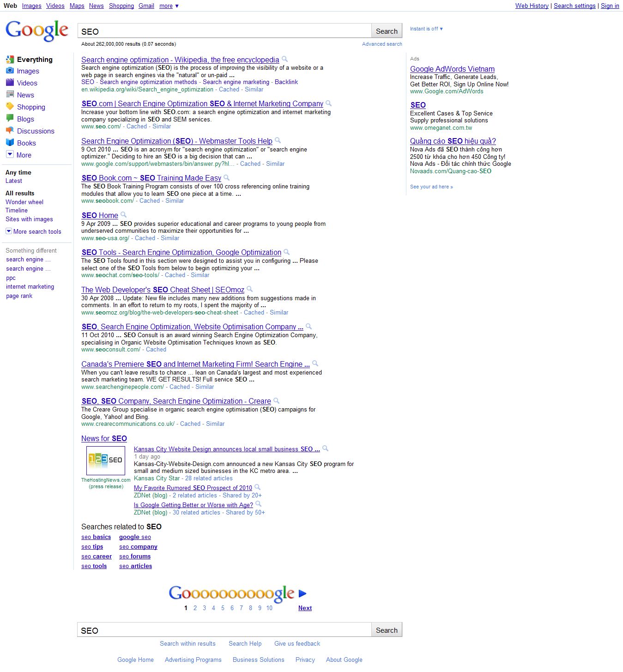Click the Everything icon in sidebar
Screen dimensions: 623x672
pos(10,59)
